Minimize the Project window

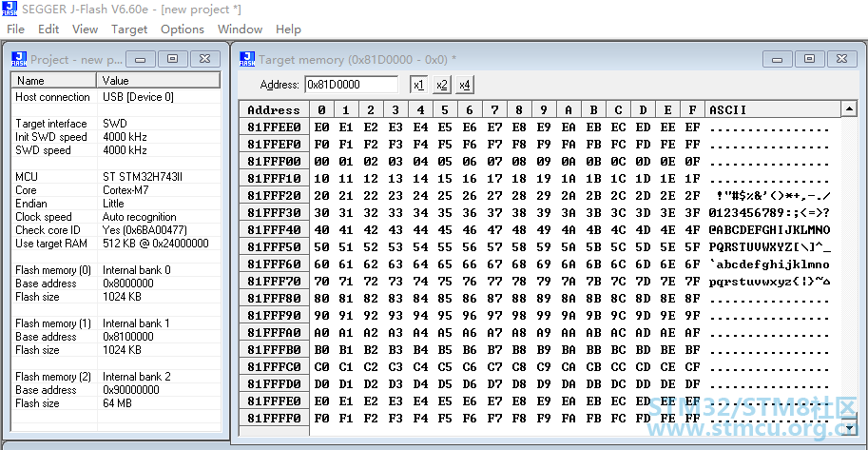click(141, 59)
